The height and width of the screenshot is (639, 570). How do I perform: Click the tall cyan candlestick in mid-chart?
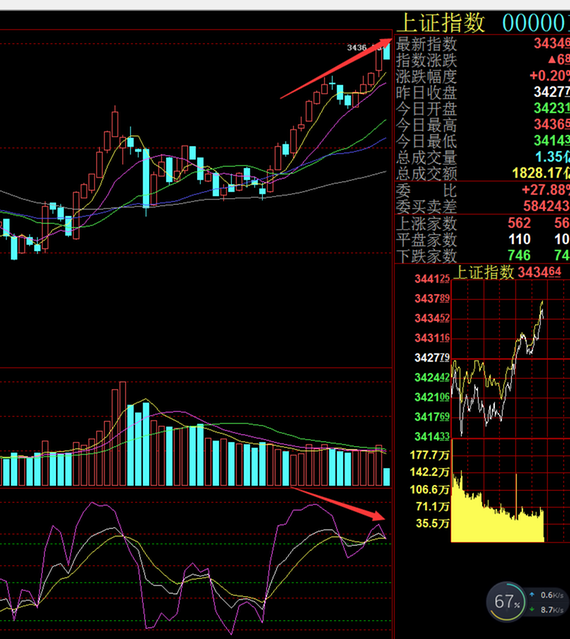click(146, 178)
